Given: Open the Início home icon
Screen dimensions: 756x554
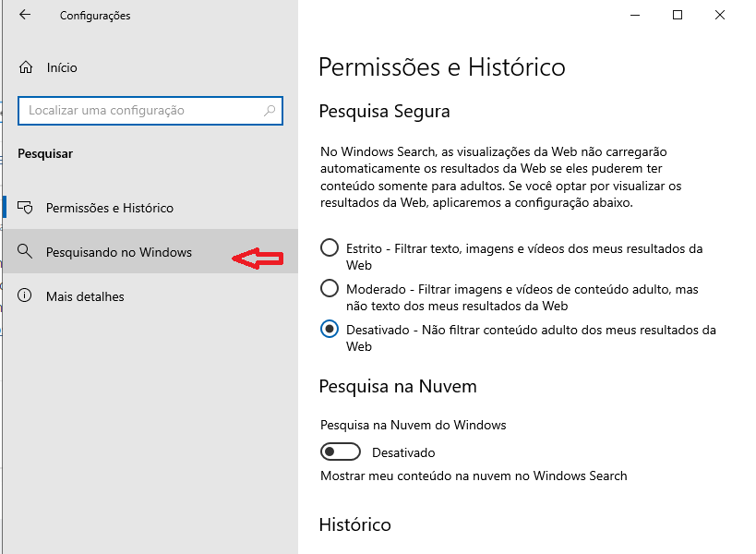Looking at the screenshot, I should (26, 67).
